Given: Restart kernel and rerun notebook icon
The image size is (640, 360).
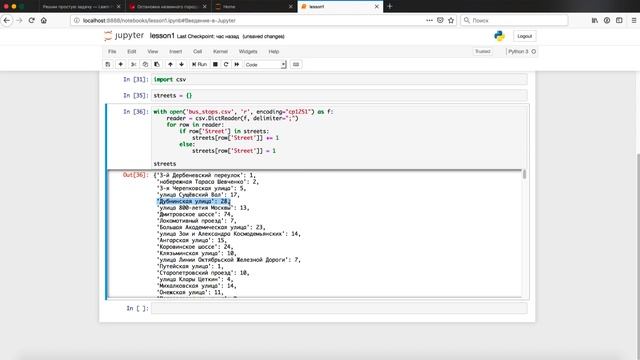Looking at the screenshot, I should coord(237,64).
